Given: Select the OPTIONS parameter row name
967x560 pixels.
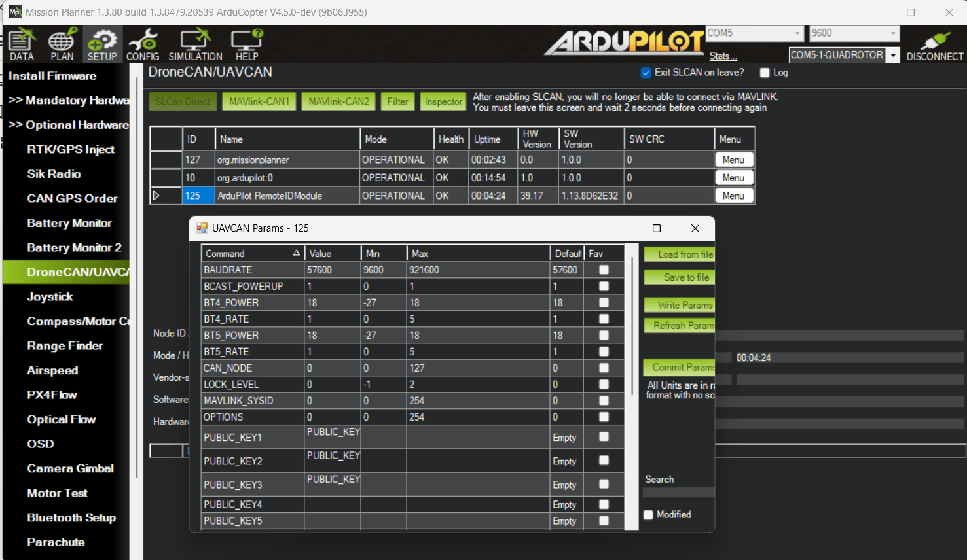Looking at the screenshot, I should (253, 417).
